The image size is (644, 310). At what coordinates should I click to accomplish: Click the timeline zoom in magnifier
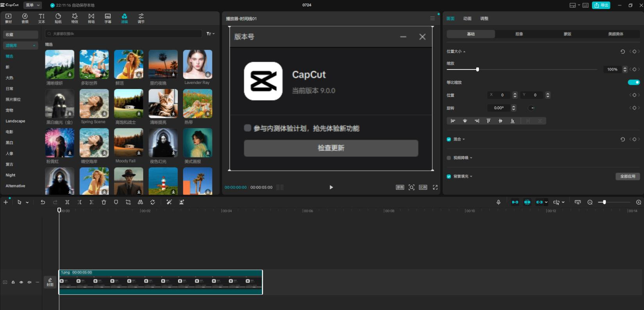pyautogui.click(x=639, y=202)
